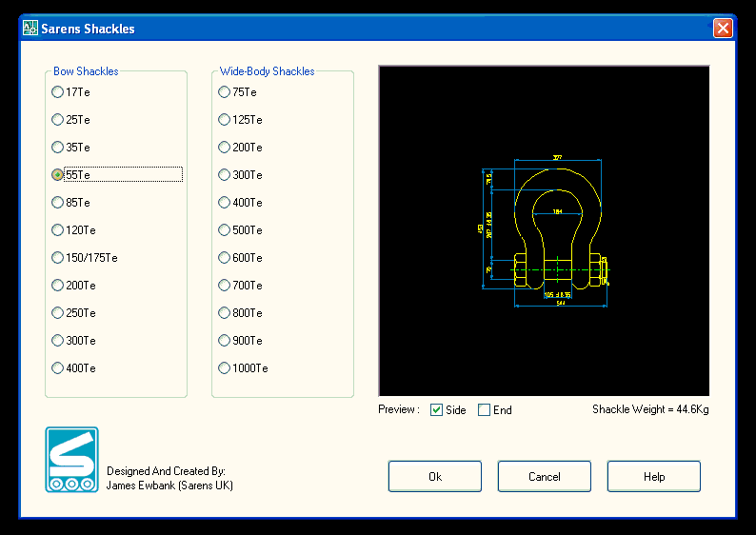Click the Cancel button
This screenshot has width=756, height=535.
(x=545, y=476)
